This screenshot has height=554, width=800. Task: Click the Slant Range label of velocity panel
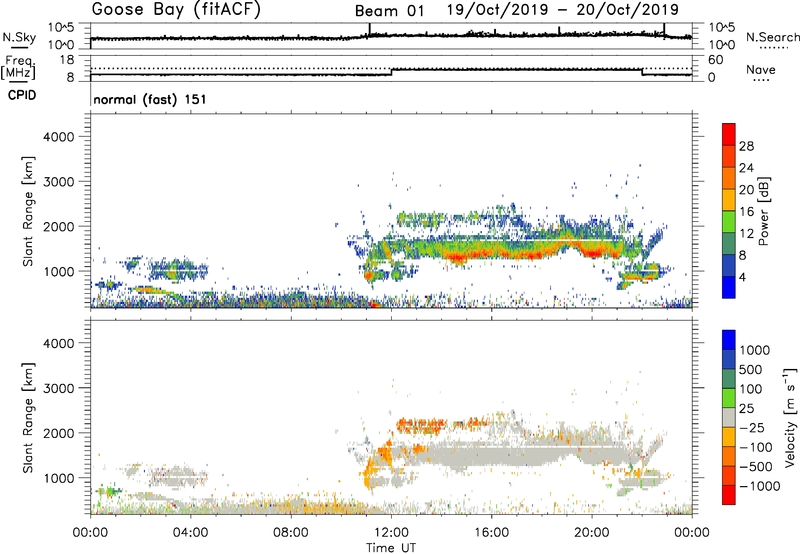point(28,417)
